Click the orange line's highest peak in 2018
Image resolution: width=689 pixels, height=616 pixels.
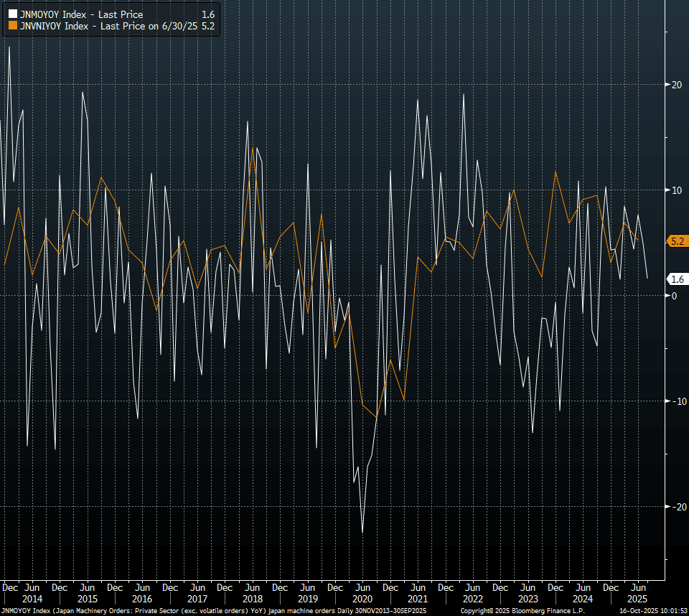point(253,149)
